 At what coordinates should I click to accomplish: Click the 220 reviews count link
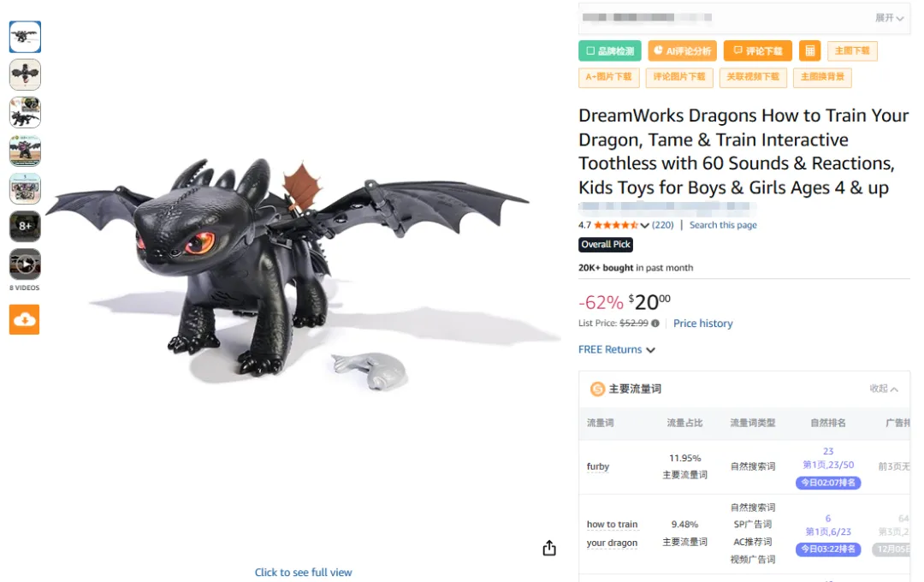662,225
